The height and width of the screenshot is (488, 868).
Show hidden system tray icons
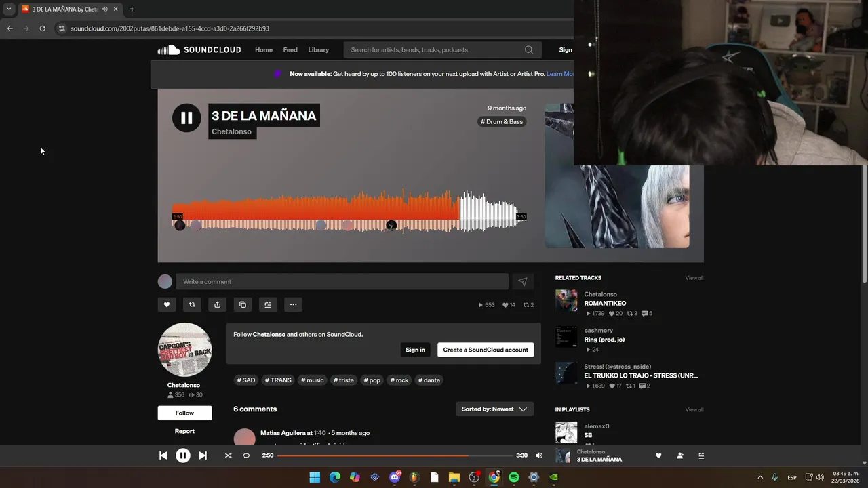pos(759,477)
